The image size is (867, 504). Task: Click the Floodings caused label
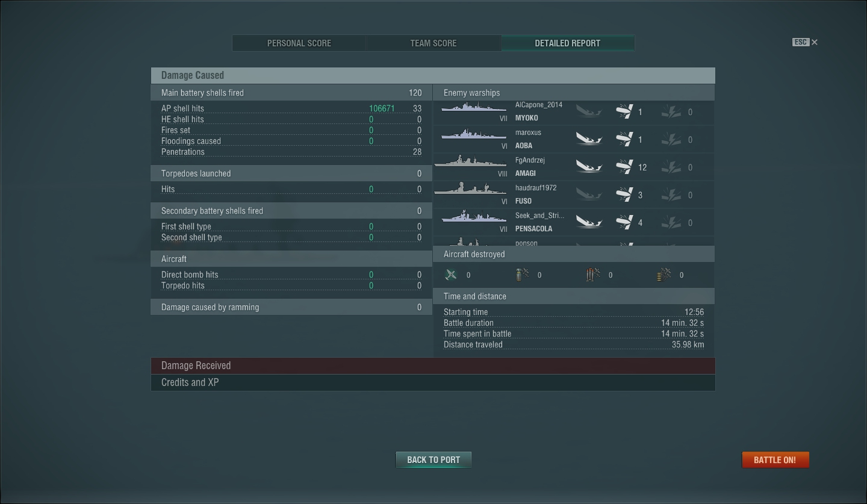(x=191, y=141)
